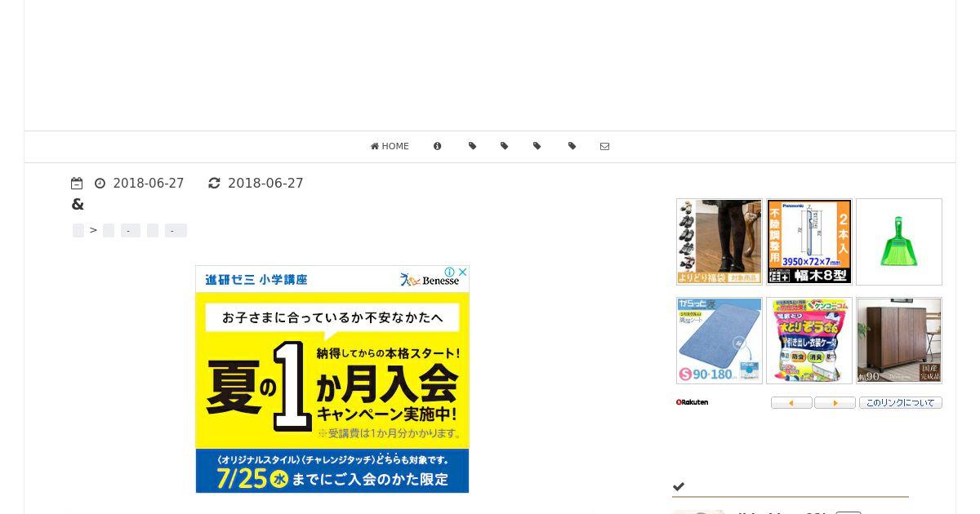Open the pink dehumidifier bag product thumbnail
980x514 pixels.
pos(809,340)
